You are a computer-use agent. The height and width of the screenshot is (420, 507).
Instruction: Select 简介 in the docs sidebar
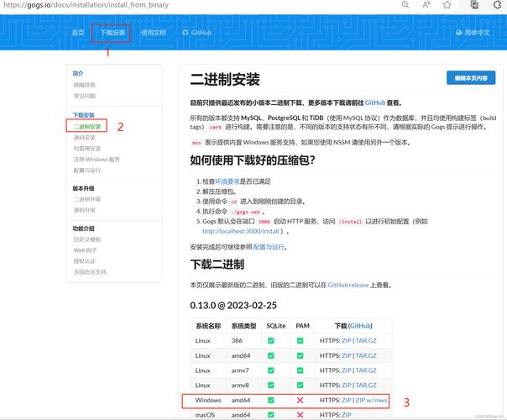pyautogui.click(x=78, y=73)
